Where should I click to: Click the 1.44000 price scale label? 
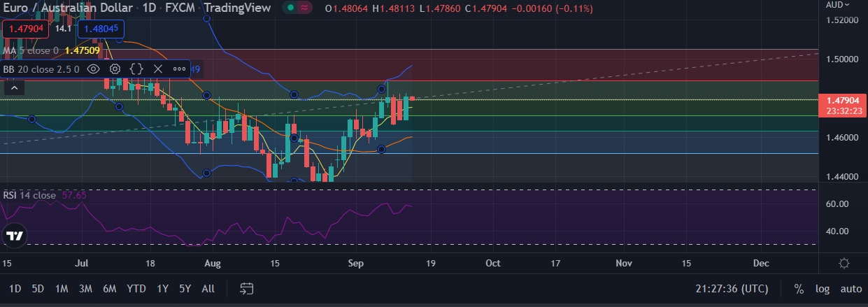pos(841,177)
